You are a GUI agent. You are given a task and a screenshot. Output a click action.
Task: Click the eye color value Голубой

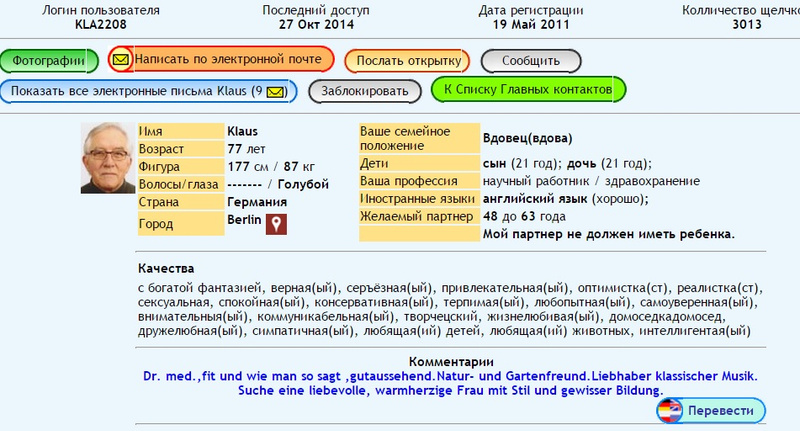tap(303, 184)
